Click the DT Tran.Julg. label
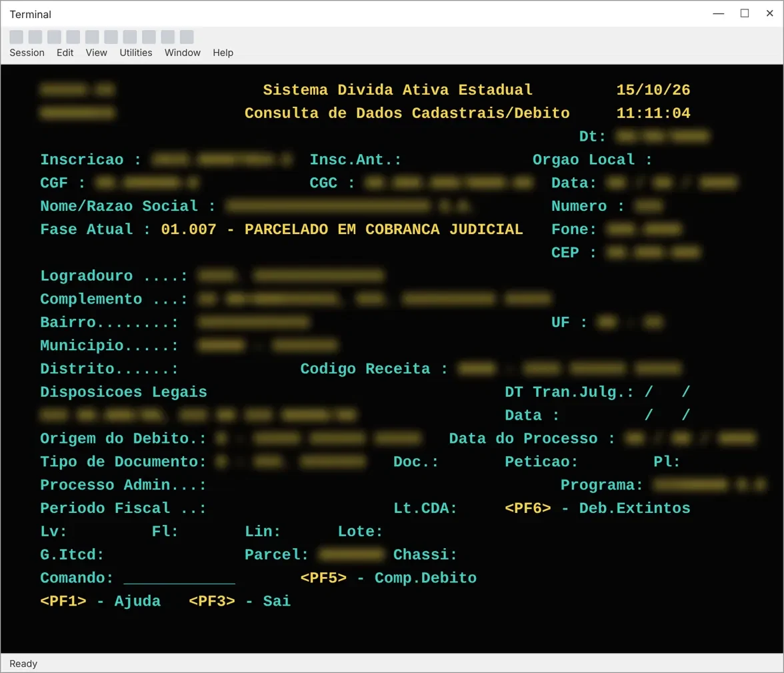The image size is (784, 673). point(569,392)
